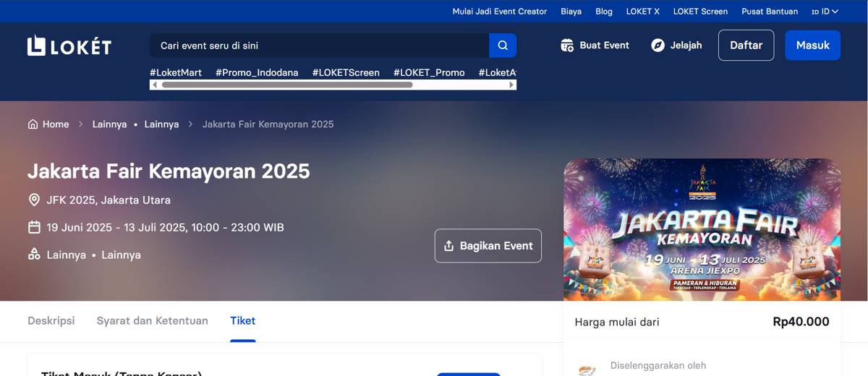Screen dimensions: 868x376
Task: Switch to the Deskripsi tab
Action: point(51,320)
